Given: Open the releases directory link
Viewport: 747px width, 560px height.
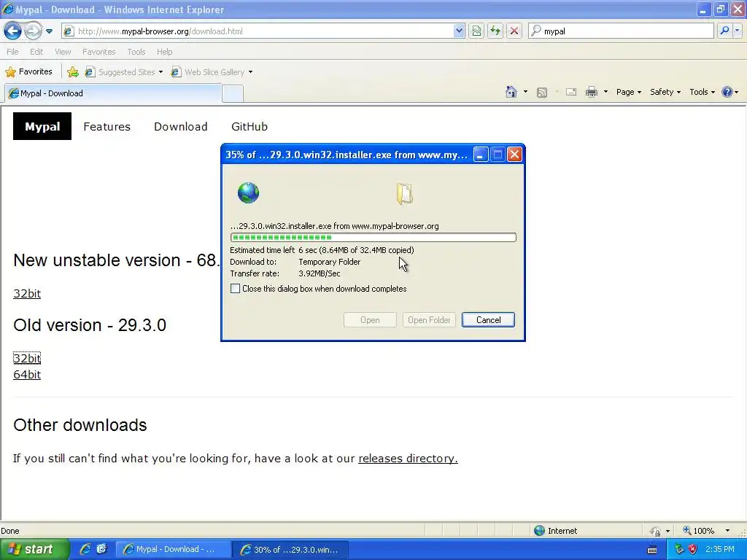Looking at the screenshot, I should point(408,458).
